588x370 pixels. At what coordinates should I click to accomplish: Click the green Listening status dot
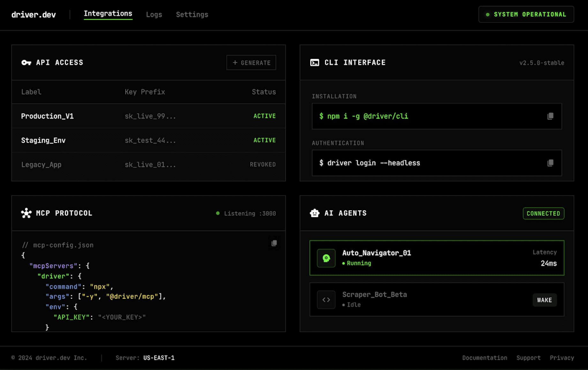point(218,213)
